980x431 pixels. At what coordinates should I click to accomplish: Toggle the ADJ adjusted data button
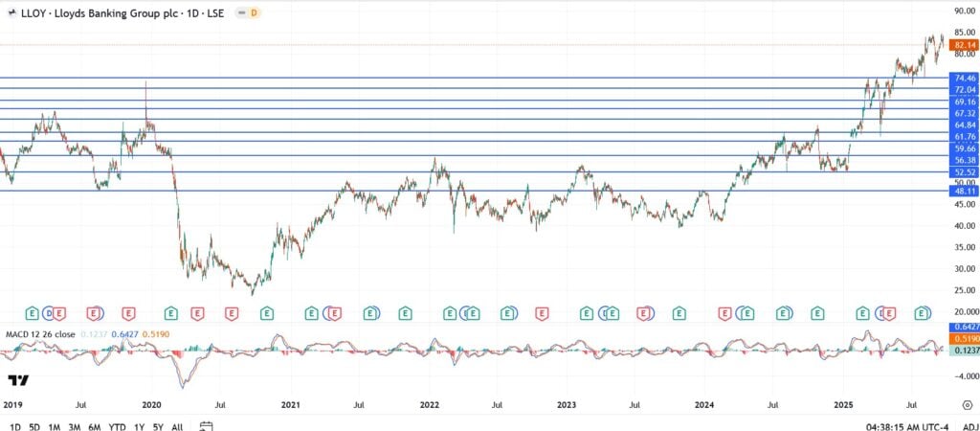click(969, 426)
